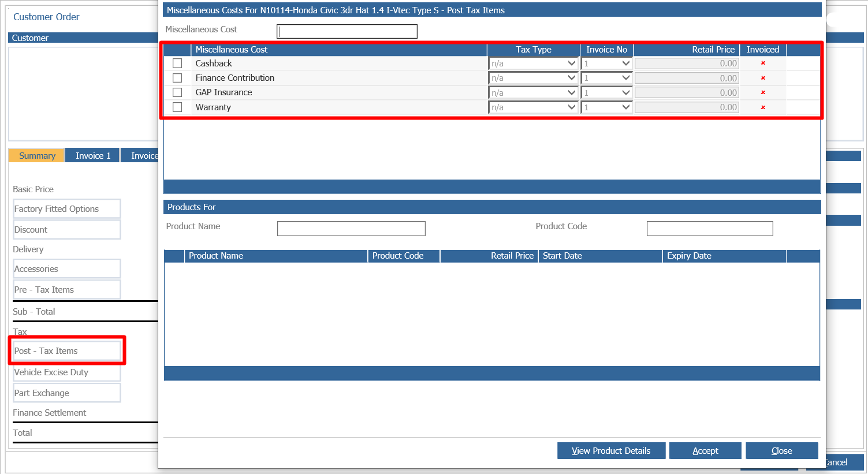The width and height of the screenshot is (868, 474).
Task: Select the Finance Contribution checkbox
Action: click(177, 77)
